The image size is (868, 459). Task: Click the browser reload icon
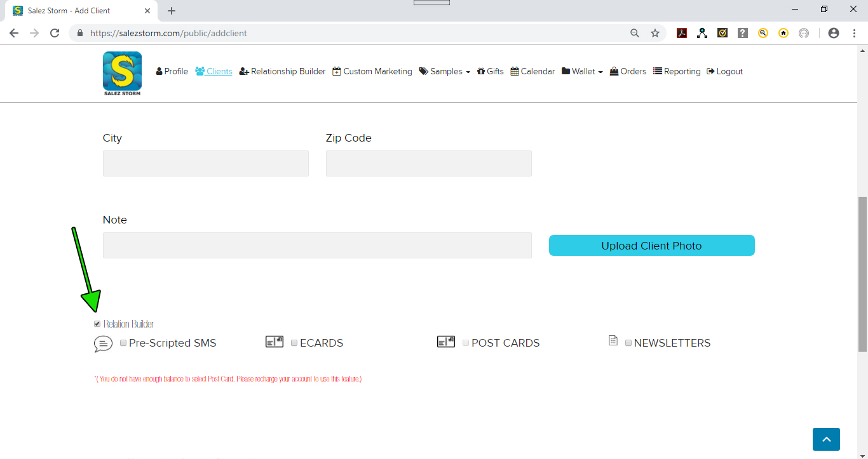[x=55, y=33]
